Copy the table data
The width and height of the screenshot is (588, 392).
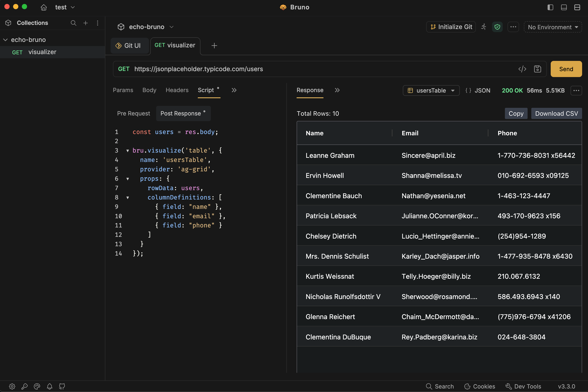point(516,113)
